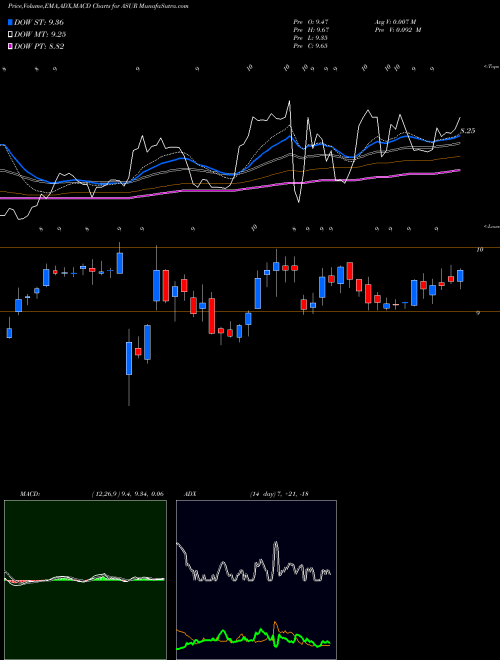Click the 'ADX' panel heading

190,494
